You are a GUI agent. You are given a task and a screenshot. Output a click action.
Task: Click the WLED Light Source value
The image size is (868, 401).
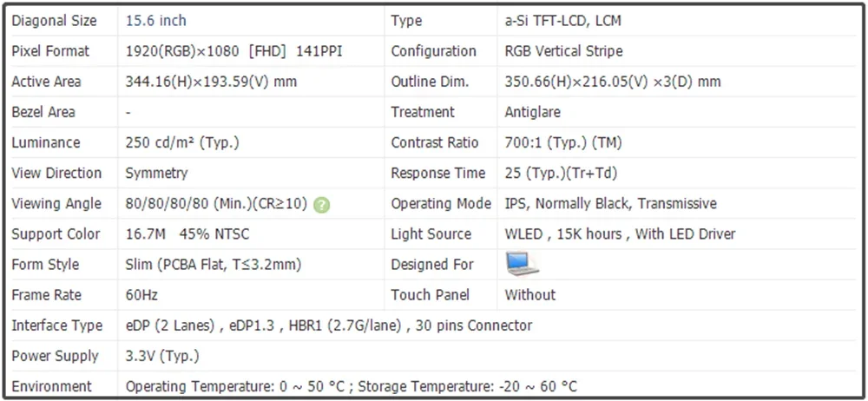pos(620,233)
